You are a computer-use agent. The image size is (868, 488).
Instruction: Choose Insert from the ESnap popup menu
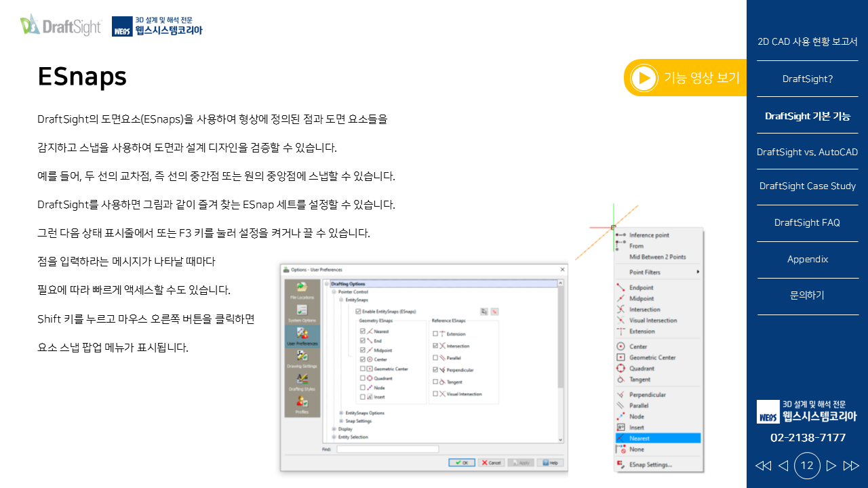[658, 427]
